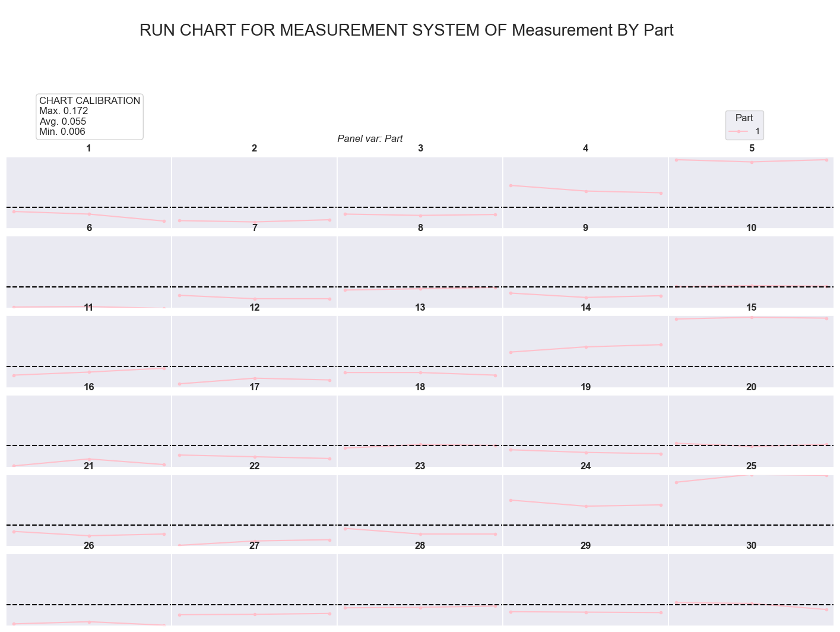Click panel title '7'

tap(255, 228)
